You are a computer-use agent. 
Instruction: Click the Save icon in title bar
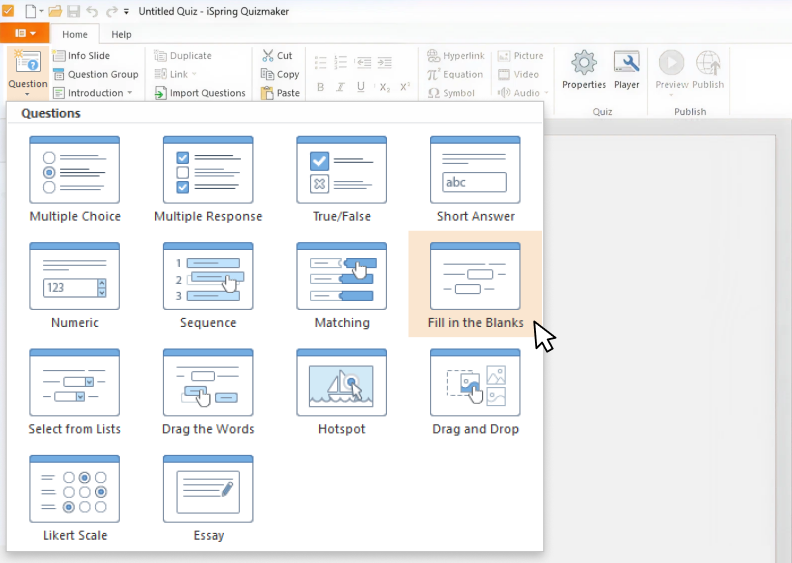[72, 11]
